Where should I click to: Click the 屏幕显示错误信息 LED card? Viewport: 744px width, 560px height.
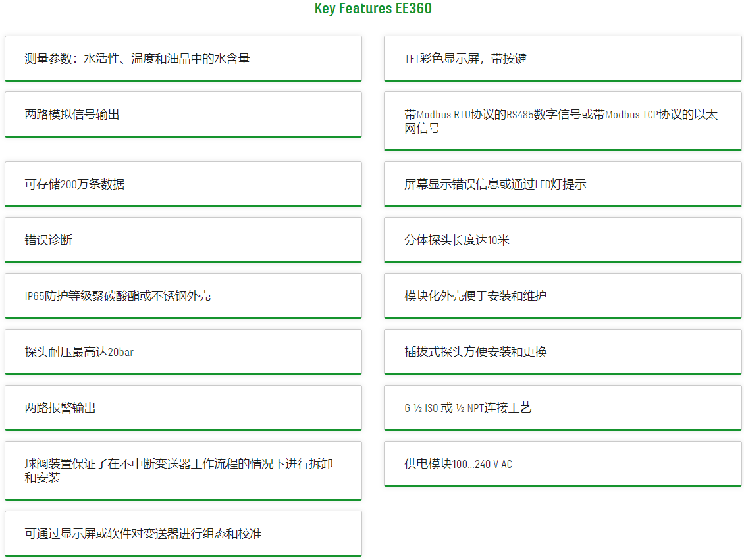click(562, 184)
